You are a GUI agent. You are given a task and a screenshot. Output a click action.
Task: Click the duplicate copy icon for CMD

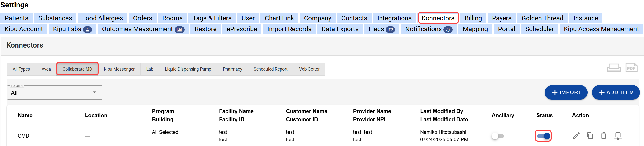(590, 136)
